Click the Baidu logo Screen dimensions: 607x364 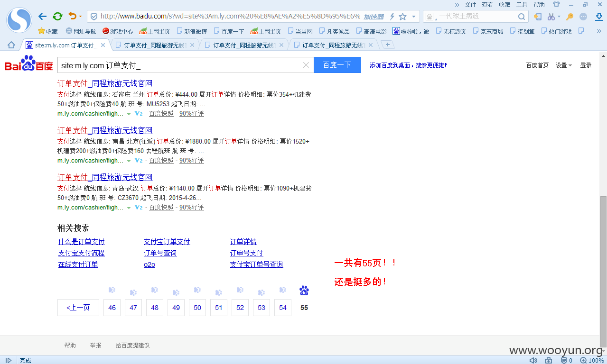[28, 64]
